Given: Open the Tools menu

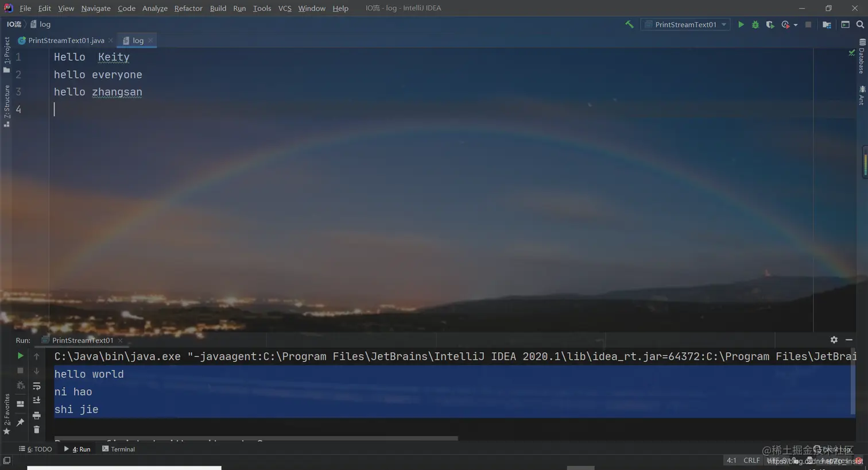Looking at the screenshot, I should pos(262,8).
